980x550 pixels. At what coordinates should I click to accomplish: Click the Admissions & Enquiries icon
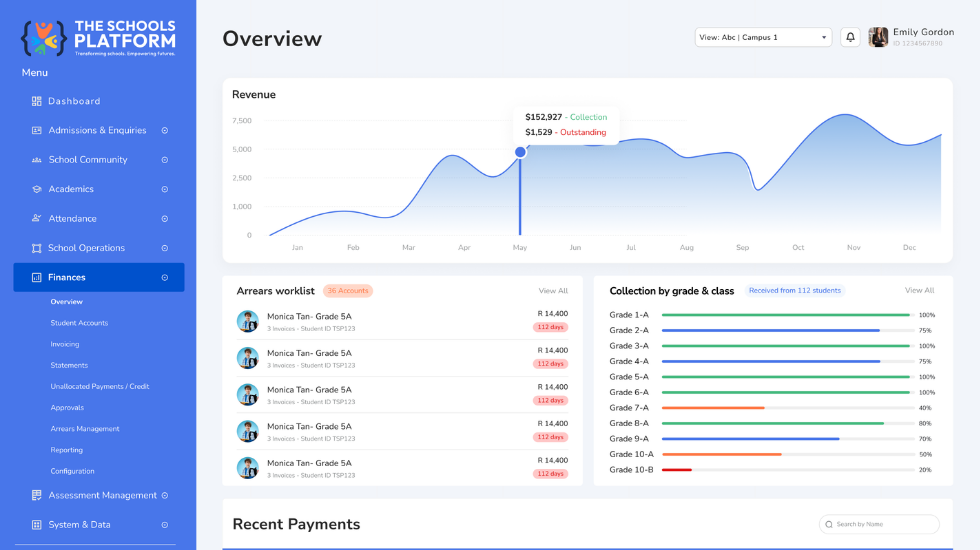[x=36, y=131]
